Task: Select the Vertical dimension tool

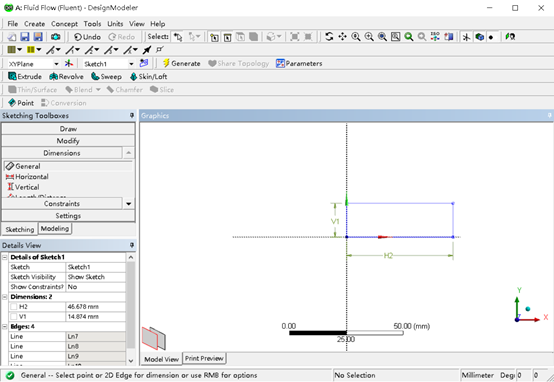Action: (23, 187)
